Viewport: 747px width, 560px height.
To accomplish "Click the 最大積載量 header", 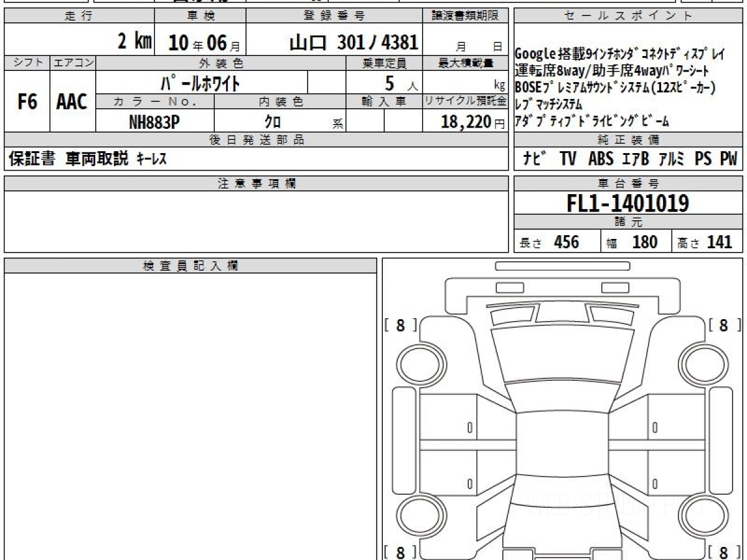I will pyautogui.click(x=466, y=63).
